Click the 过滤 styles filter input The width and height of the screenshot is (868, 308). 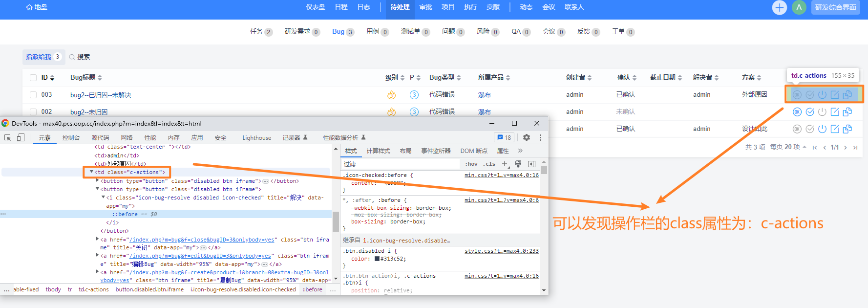pyautogui.click(x=401, y=164)
